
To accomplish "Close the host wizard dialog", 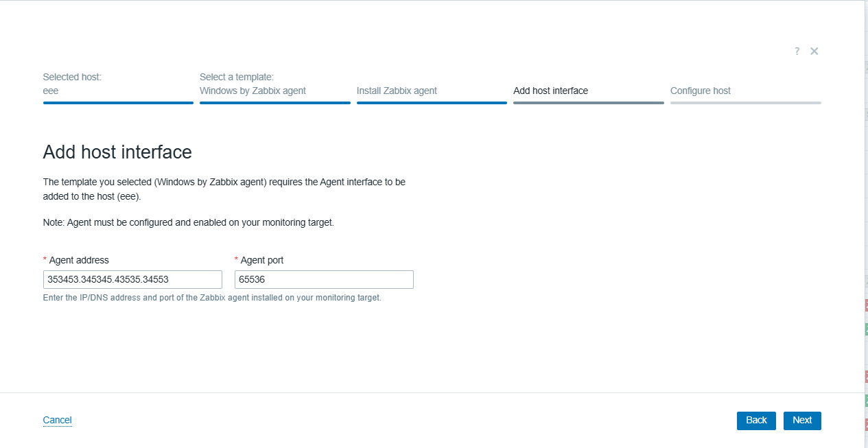I will (x=814, y=51).
